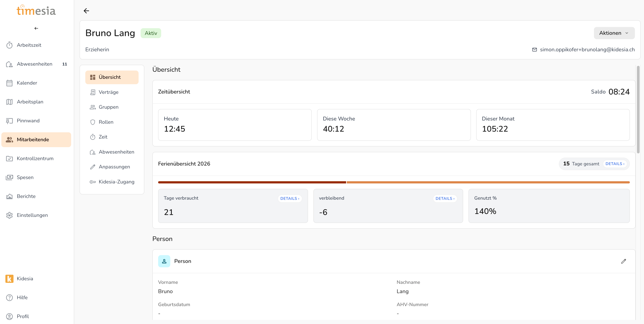Click the email envelope icon
The height and width of the screenshot is (324, 644).
(534, 50)
